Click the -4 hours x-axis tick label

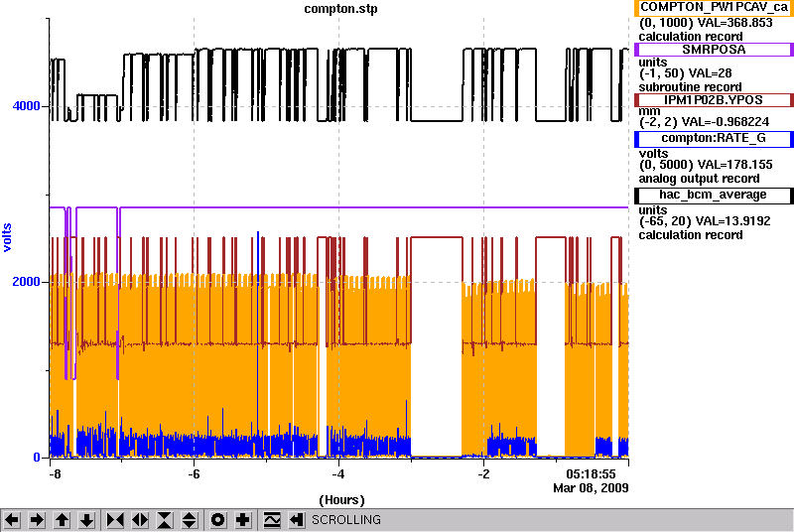pos(338,473)
